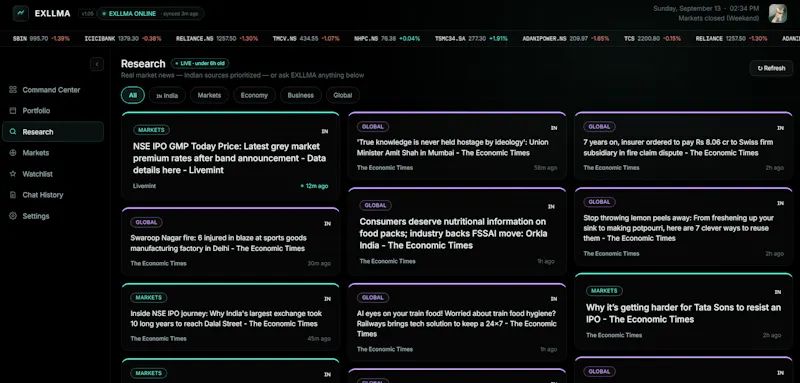This screenshot has width=800, height=383.
Task: Open the Amit Shah in Mumbai article
Action: (457, 146)
